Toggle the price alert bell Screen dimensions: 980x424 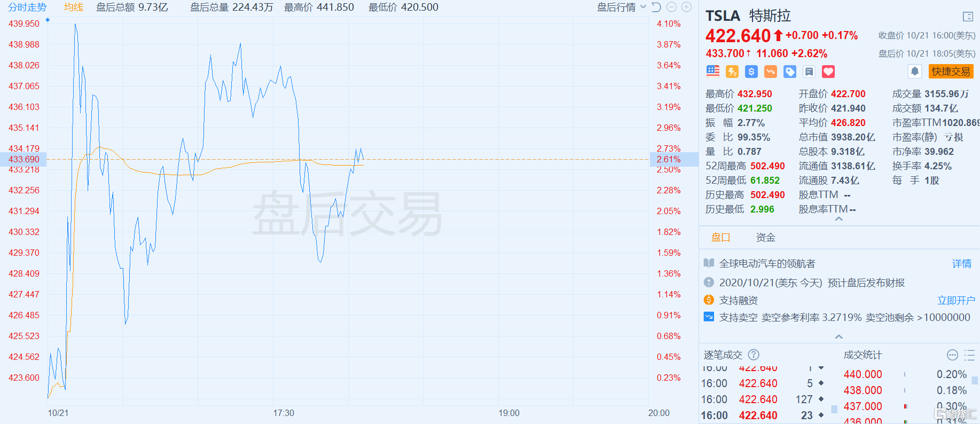click(x=915, y=72)
